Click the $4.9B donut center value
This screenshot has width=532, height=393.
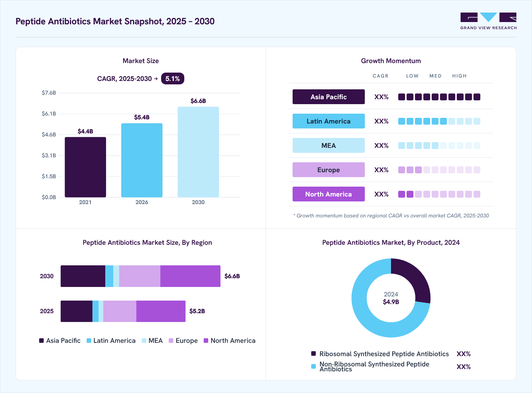[391, 302]
